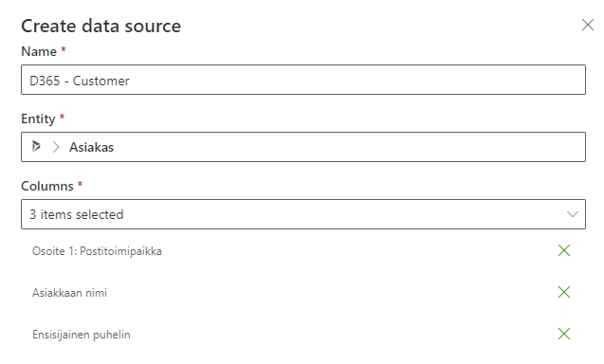Remove the Osoite 1: Postitoimipaikka column
The image size is (604, 364).
(x=564, y=250)
